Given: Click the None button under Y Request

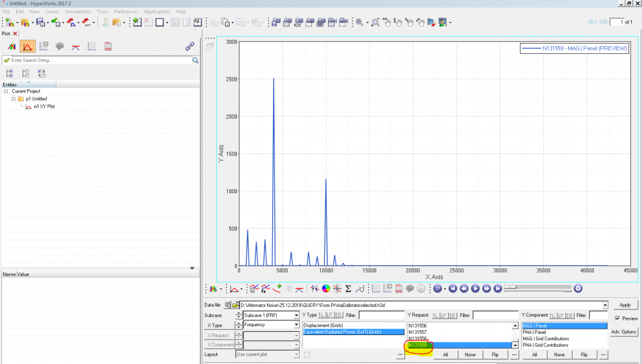Looking at the screenshot, I should [x=470, y=354].
